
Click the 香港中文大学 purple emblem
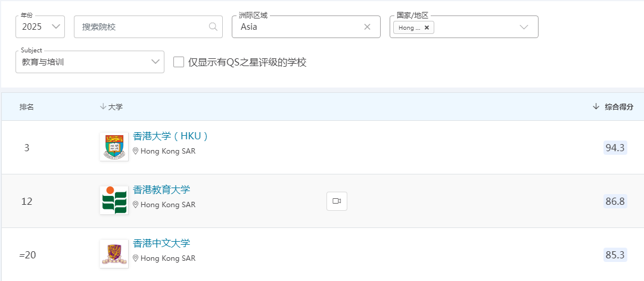114,254
